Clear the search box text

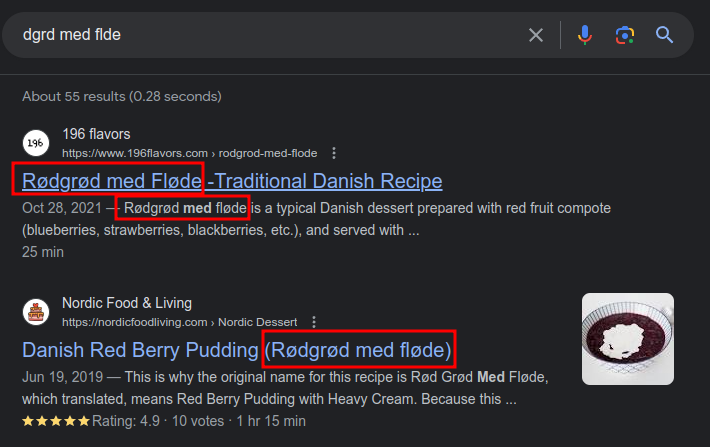point(536,36)
